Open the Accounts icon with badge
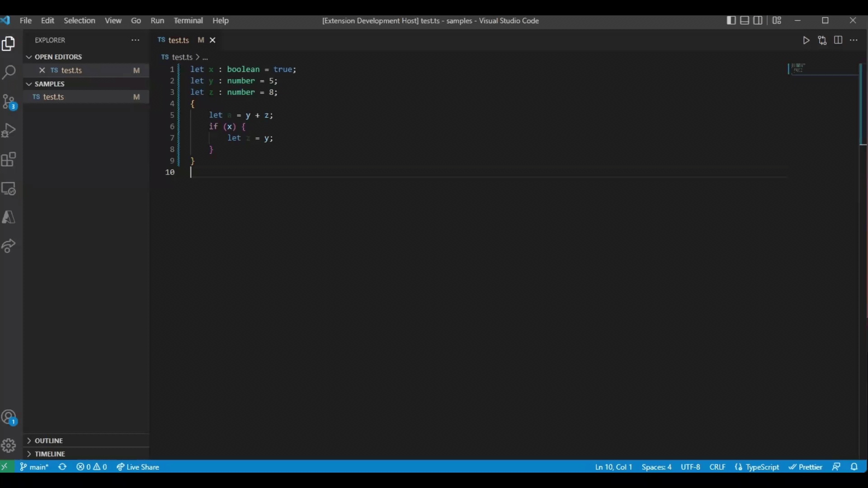The width and height of the screenshot is (868, 488). [9, 417]
